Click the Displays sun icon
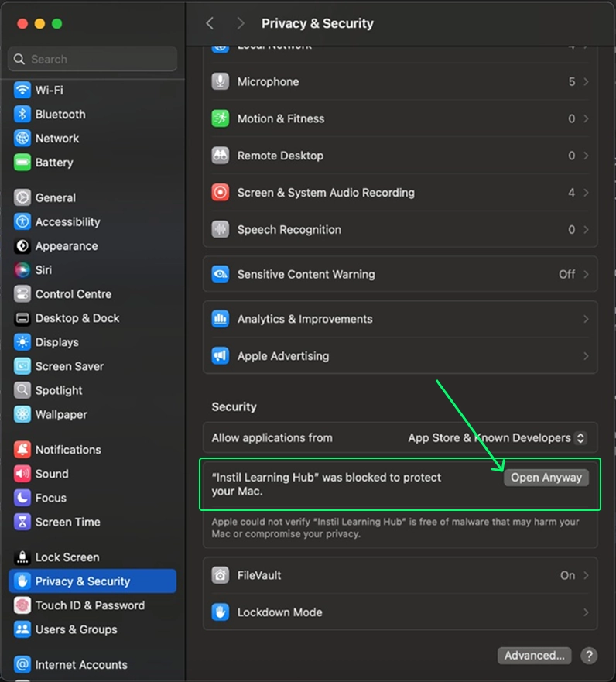616x682 pixels. (x=22, y=342)
